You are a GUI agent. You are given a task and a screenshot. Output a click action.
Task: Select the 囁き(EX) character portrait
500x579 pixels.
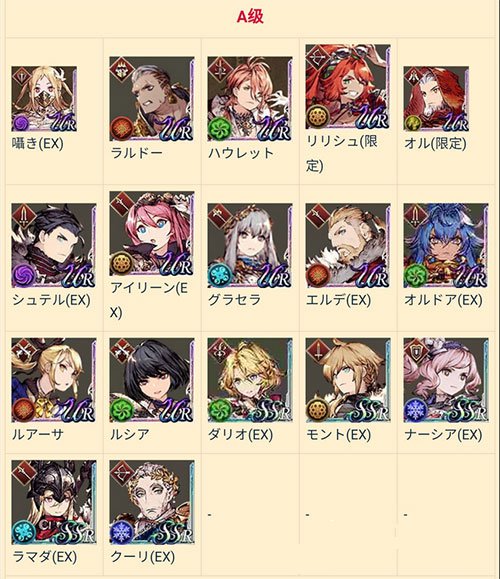[x=44, y=99]
